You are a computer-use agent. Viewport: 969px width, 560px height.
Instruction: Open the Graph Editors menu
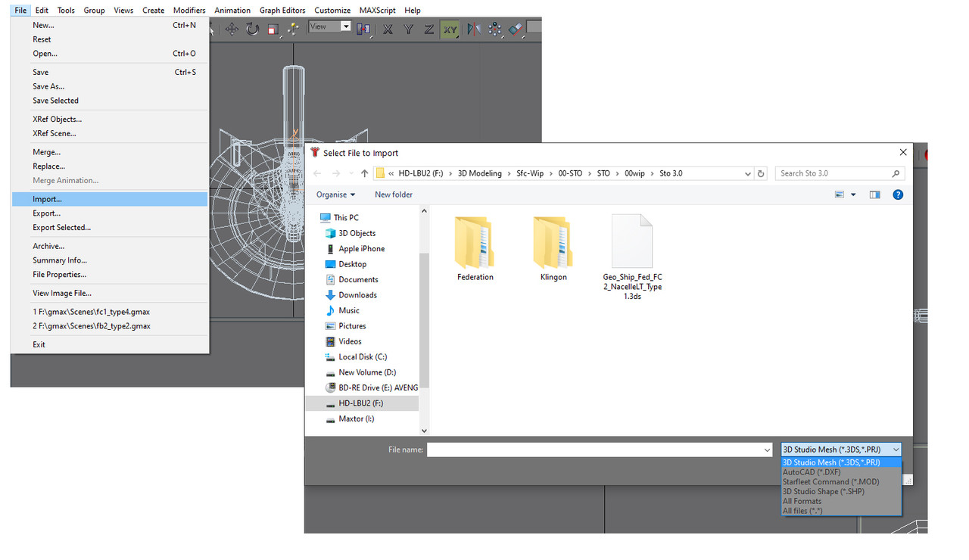pyautogui.click(x=282, y=10)
